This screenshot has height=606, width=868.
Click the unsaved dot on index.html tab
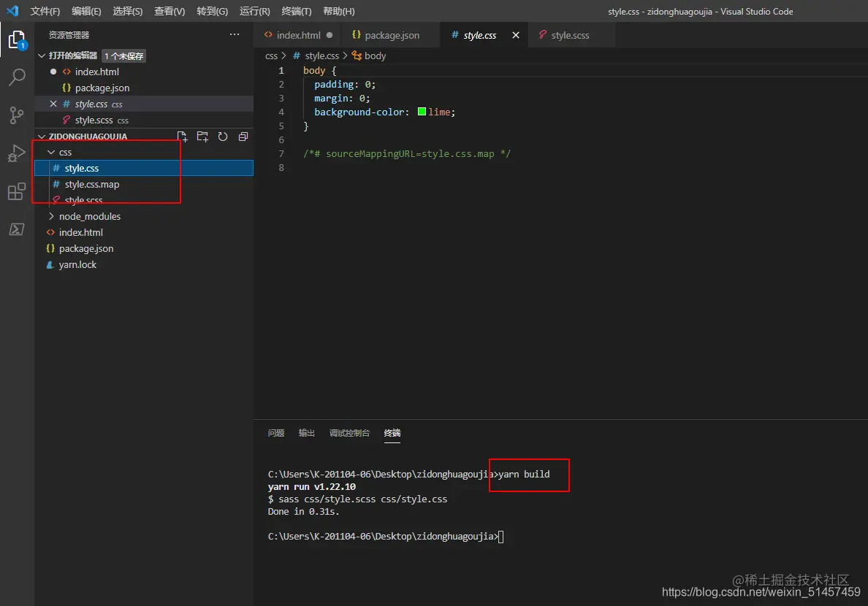point(330,35)
